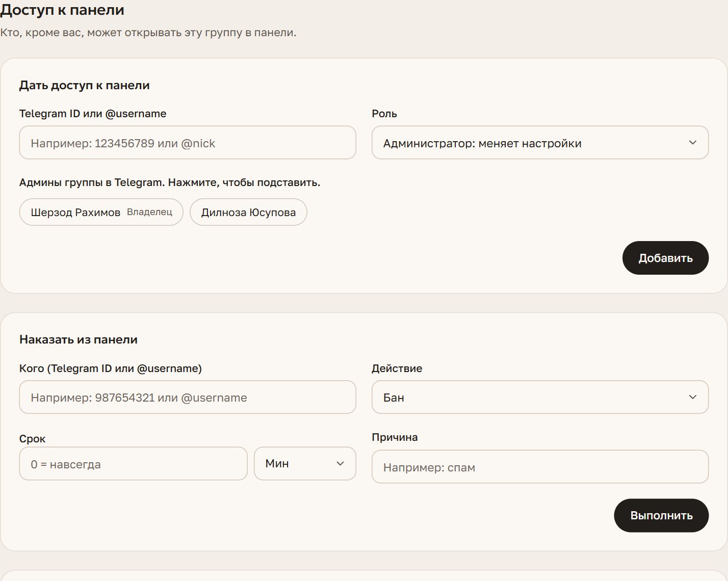Image resolution: width=728 pixels, height=581 pixels.
Task: Click the Действие field label
Action: [x=397, y=368]
